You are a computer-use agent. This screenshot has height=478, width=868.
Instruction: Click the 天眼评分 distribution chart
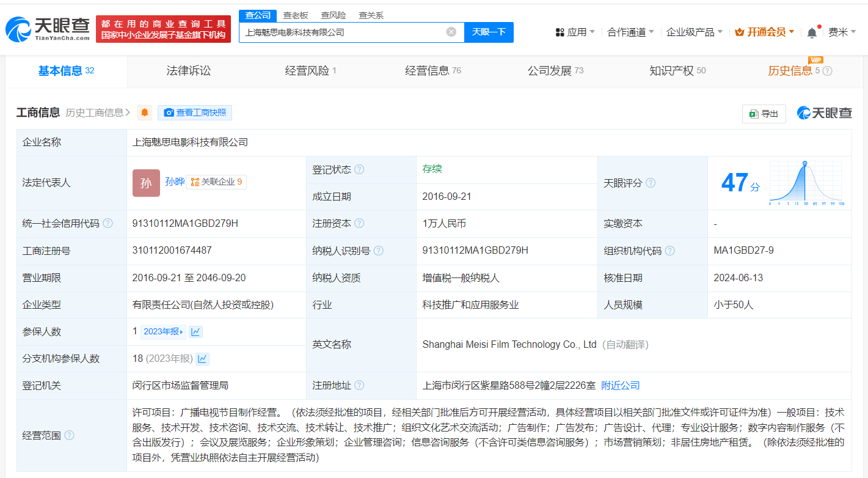(806, 183)
